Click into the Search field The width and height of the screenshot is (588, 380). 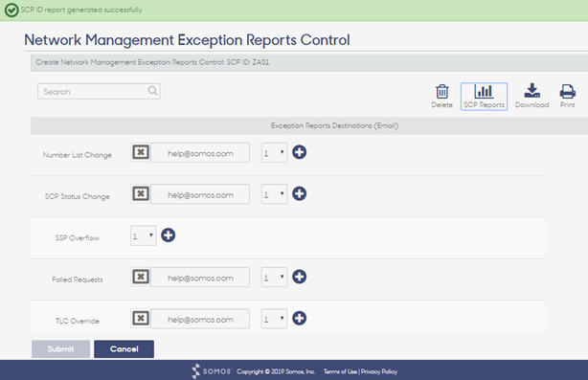[x=99, y=92]
